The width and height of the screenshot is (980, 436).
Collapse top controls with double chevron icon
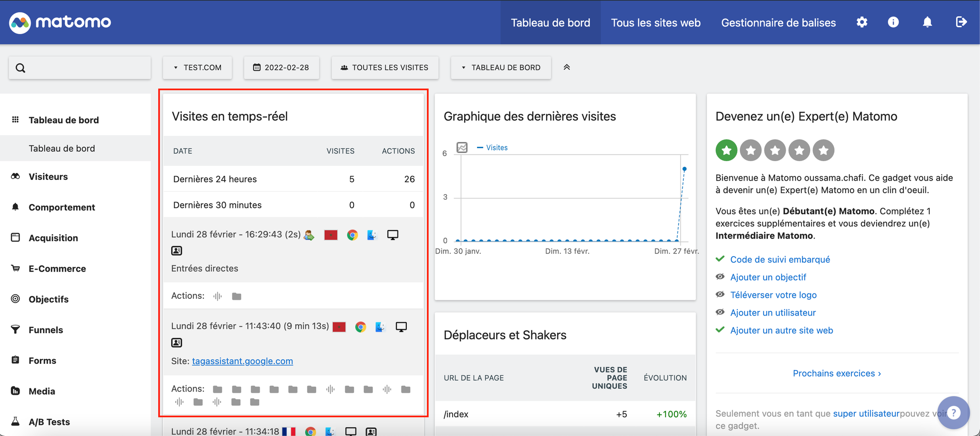(x=567, y=67)
